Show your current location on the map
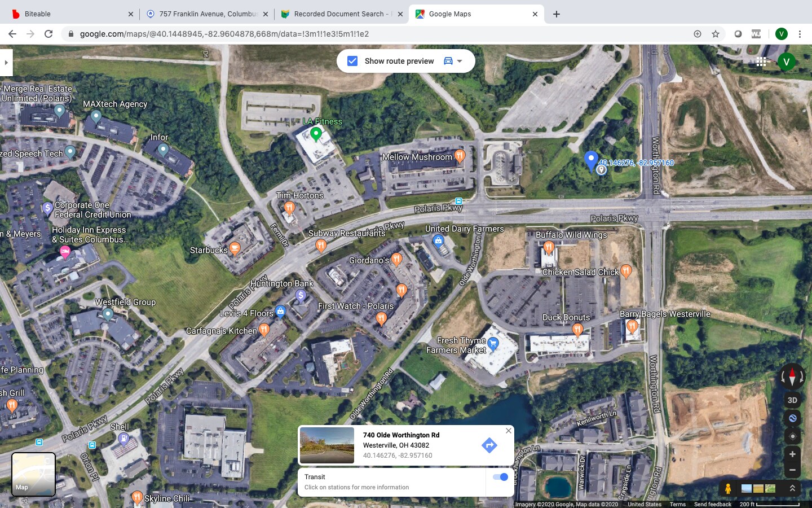 pyautogui.click(x=792, y=436)
